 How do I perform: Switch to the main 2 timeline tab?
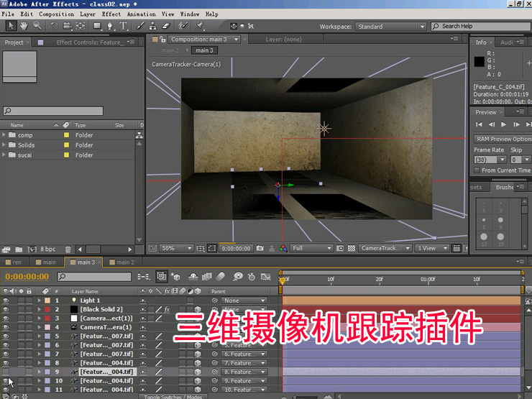coord(125,262)
